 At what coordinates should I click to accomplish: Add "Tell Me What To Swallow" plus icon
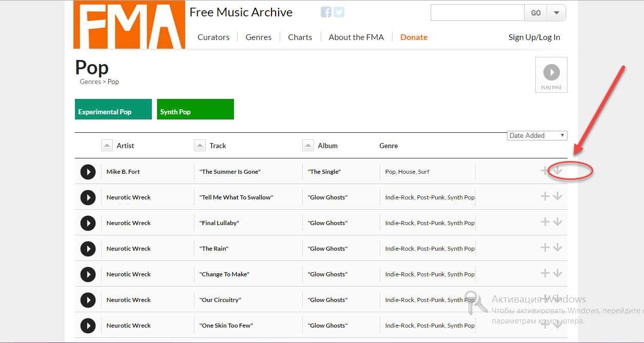pyautogui.click(x=545, y=196)
